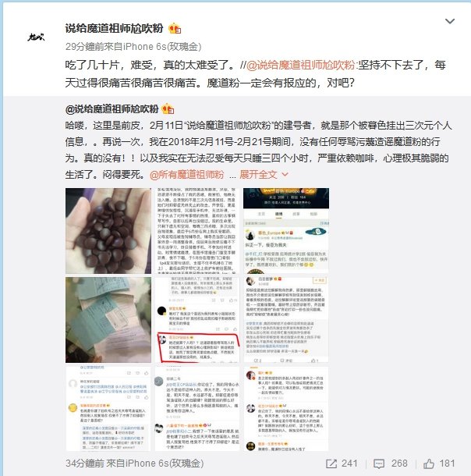Click the 34分鐘前 timestamp of quoted post
The height and width of the screenshot is (476, 471).
85,464
